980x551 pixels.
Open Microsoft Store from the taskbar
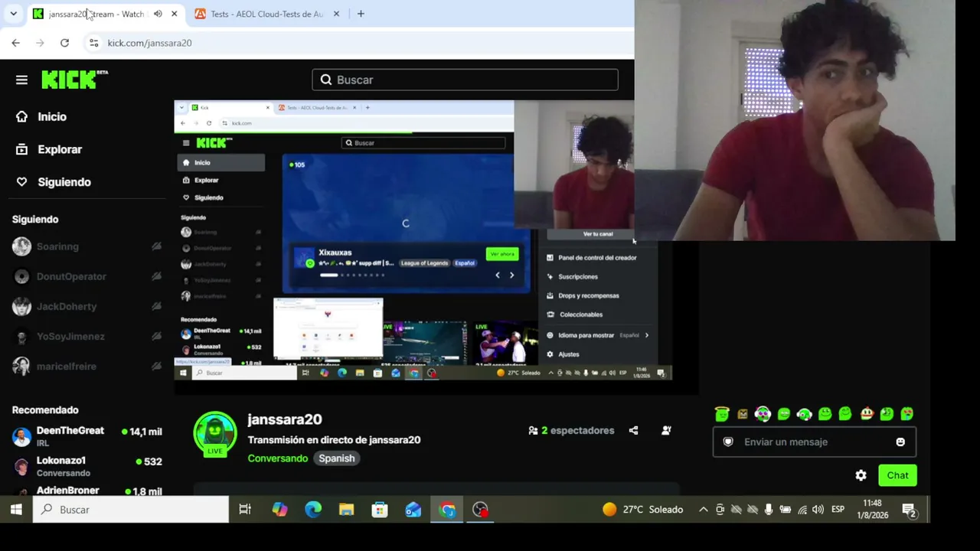pyautogui.click(x=380, y=509)
